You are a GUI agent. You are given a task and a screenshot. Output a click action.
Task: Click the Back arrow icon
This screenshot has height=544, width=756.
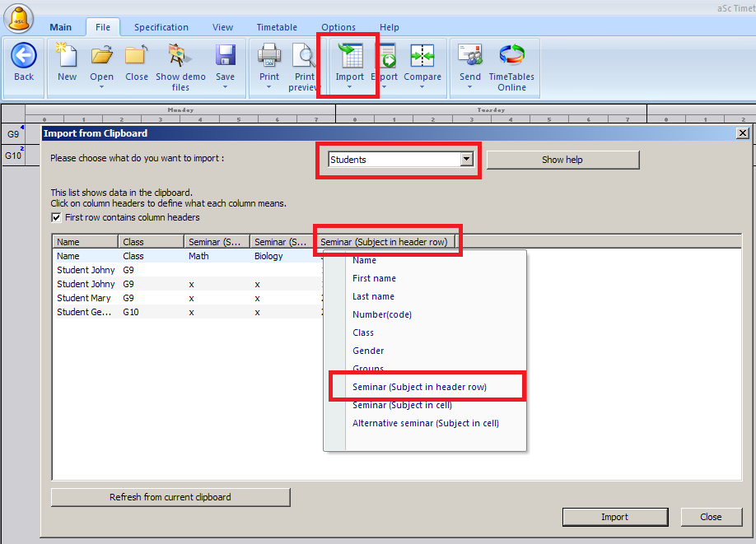click(24, 56)
